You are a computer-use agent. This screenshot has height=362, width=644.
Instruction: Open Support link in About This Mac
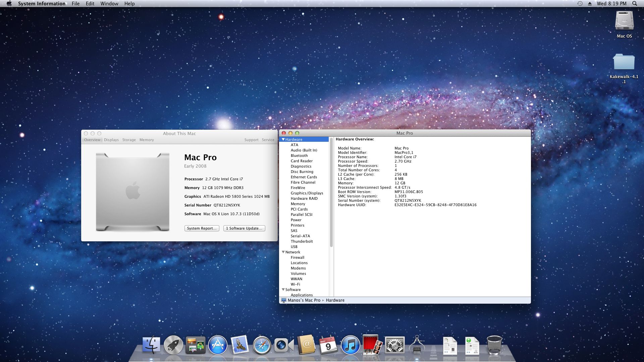251,140
